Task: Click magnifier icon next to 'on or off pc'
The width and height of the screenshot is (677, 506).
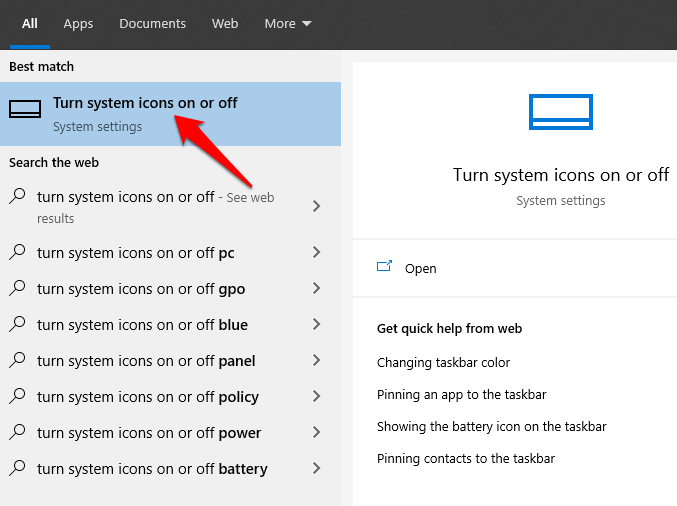Action: click(x=17, y=253)
